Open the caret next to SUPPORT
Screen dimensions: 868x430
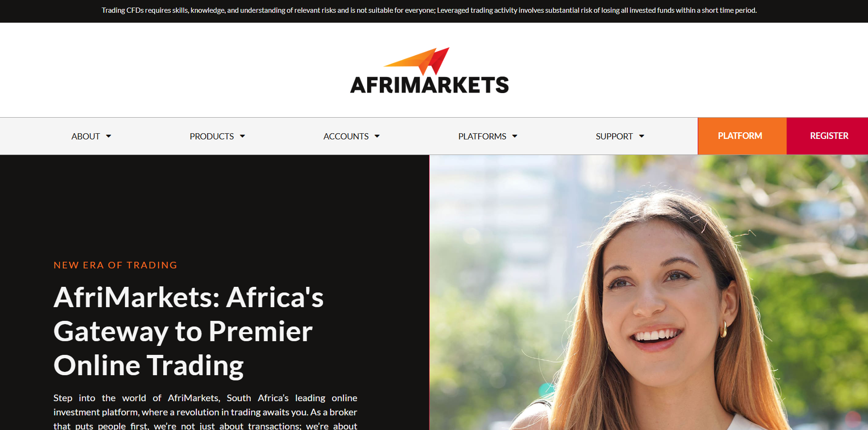641,136
